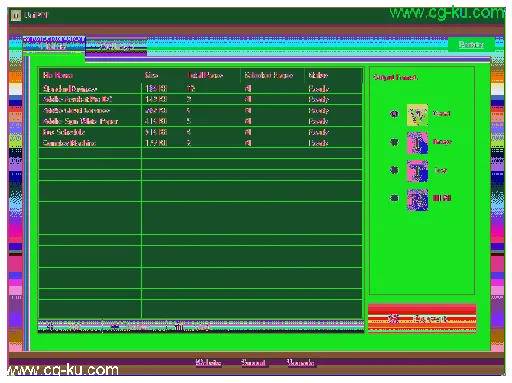Select the Adobe Sign White Paper row
Screen dimensions: 512x383
coord(200,121)
